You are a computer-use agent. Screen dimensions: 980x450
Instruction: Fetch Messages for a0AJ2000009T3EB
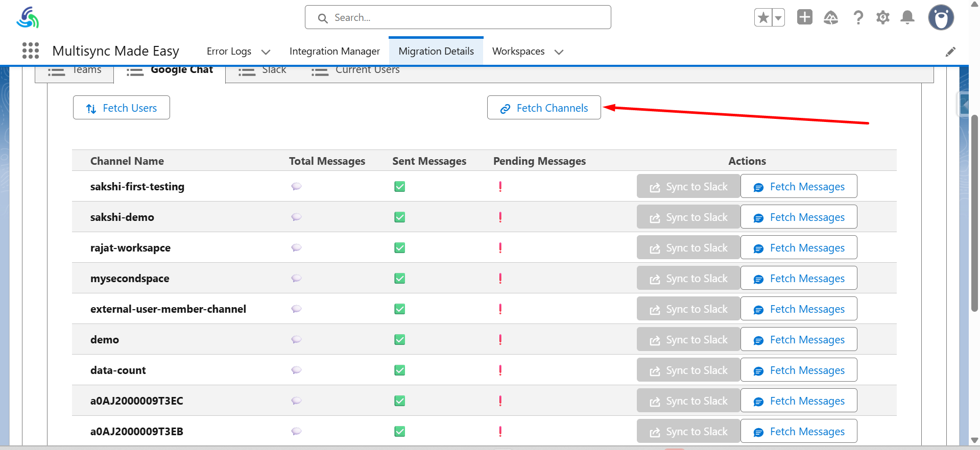[x=799, y=431]
